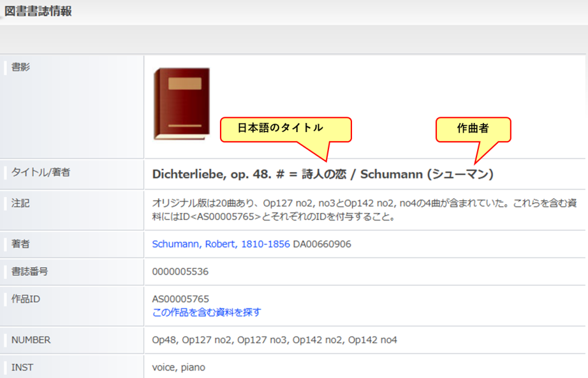Click bibliographic number 0000005536
Viewport: 588px width, 378px height.
click(180, 272)
